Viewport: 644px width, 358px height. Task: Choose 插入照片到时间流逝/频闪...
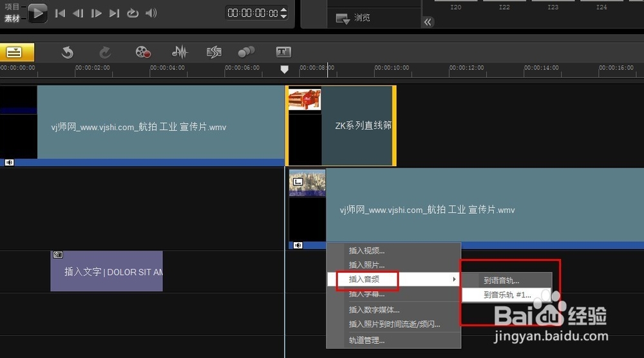pyautogui.click(x=393, y=324)
